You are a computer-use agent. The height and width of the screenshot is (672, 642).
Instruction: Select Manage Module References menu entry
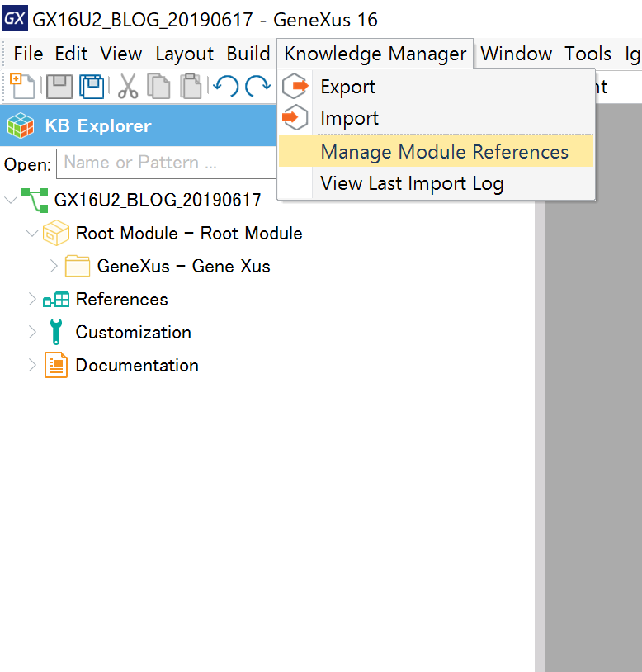(436, 151)
